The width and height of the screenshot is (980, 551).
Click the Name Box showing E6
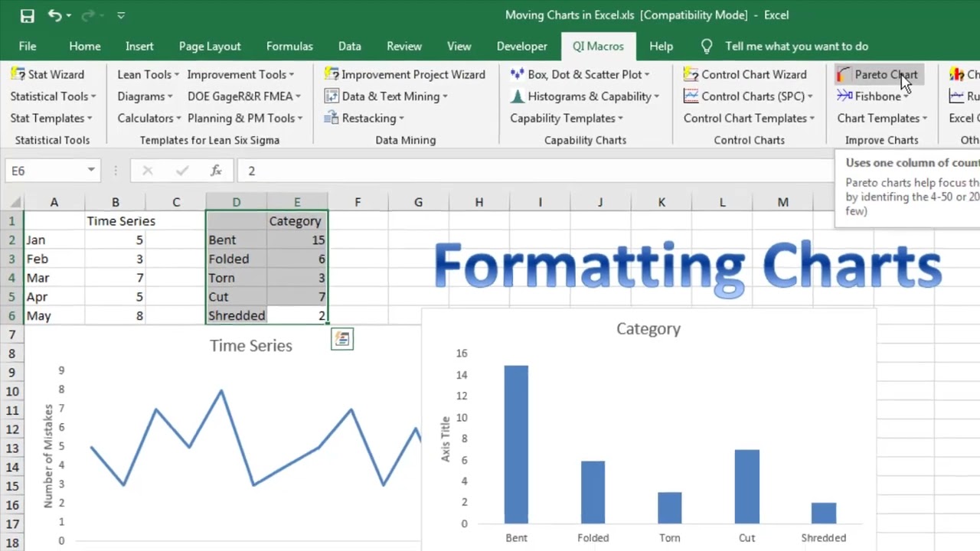[44, 171]
